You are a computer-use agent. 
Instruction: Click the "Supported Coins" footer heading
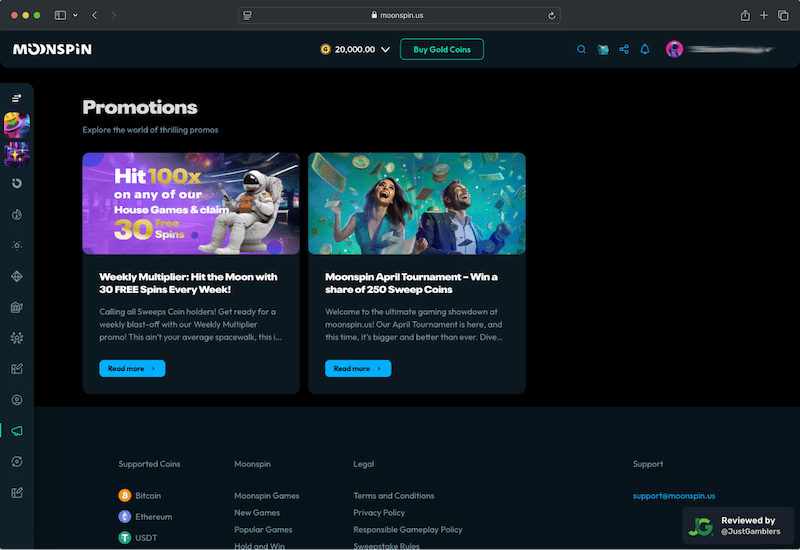[149, 464]
